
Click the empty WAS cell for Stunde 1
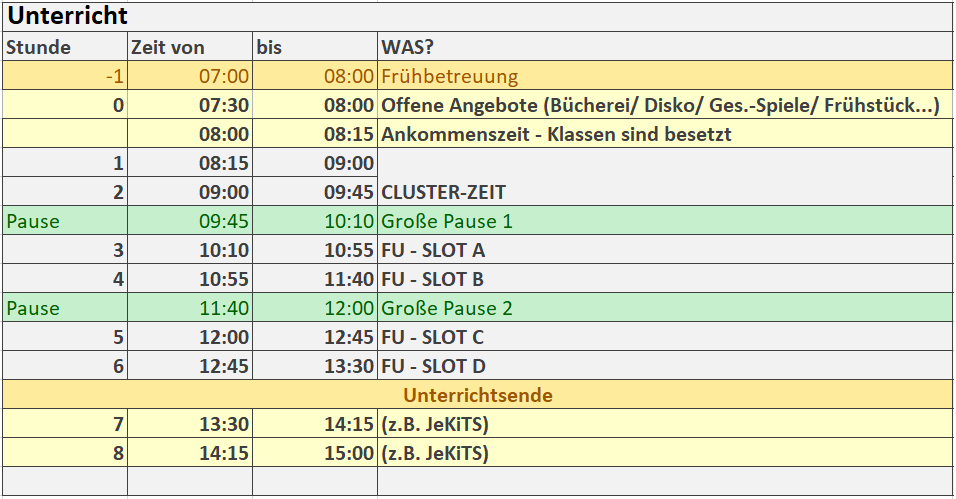664,163
